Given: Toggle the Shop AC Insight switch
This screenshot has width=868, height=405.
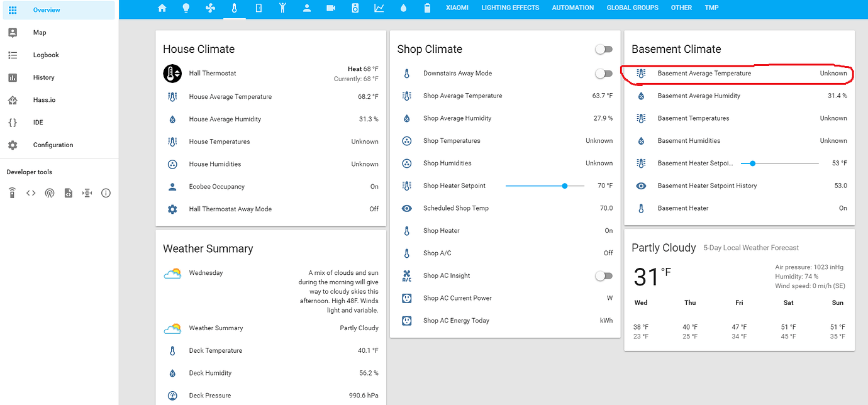Looking at the screenshot, I should [603, 275].
